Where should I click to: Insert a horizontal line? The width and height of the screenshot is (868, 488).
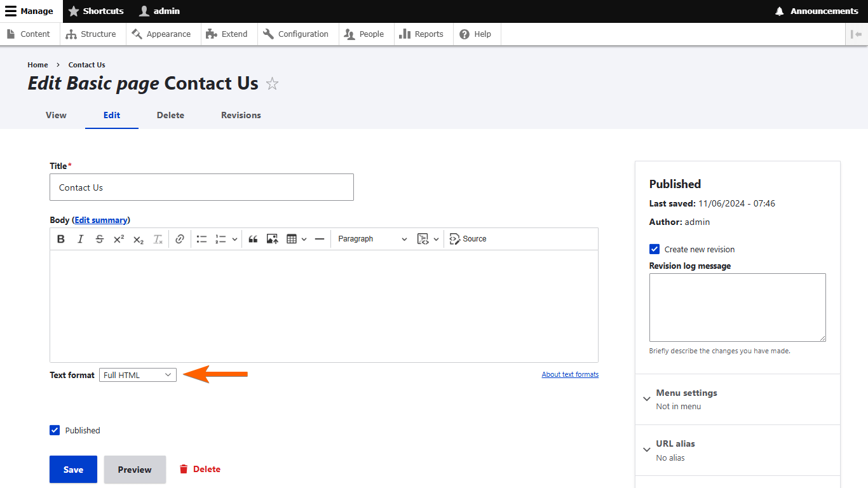pos(320,239)
